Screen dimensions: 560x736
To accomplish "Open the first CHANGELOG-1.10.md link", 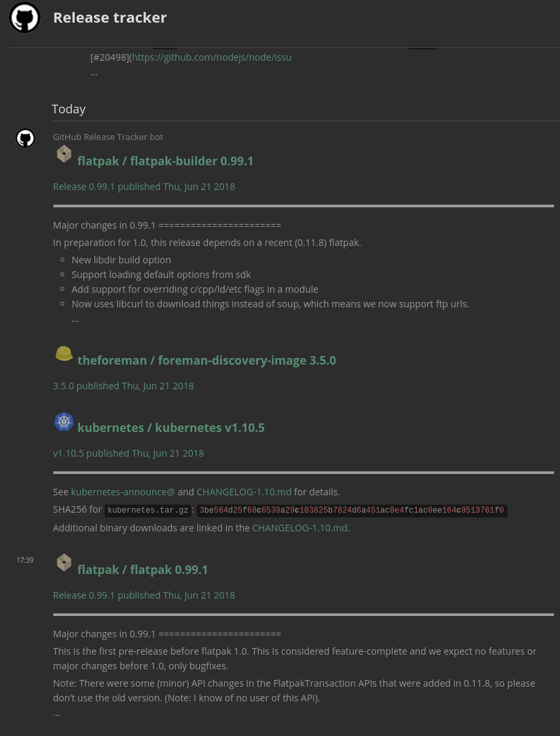I will pos(244,492).
